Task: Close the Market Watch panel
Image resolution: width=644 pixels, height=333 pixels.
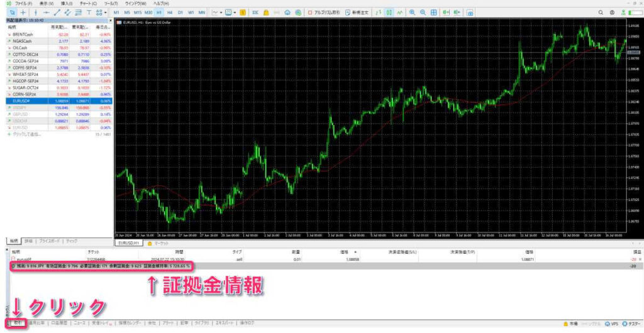Action: [x=111, y=19]
